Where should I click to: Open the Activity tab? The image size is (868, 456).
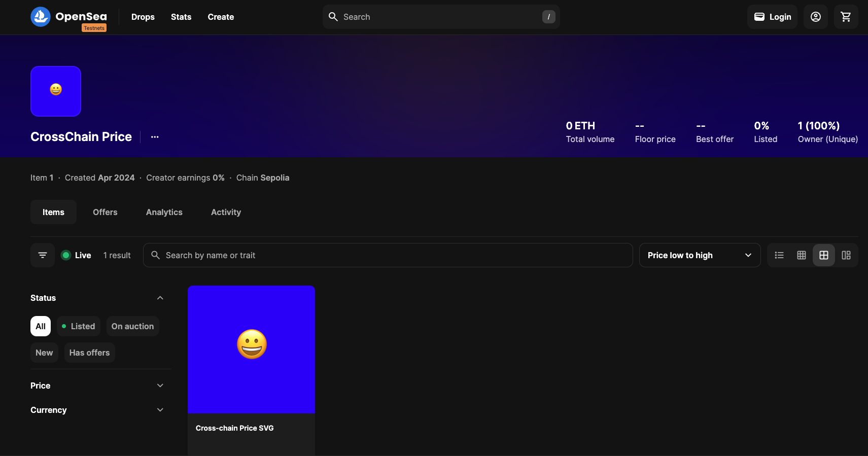tap(226, 212)
